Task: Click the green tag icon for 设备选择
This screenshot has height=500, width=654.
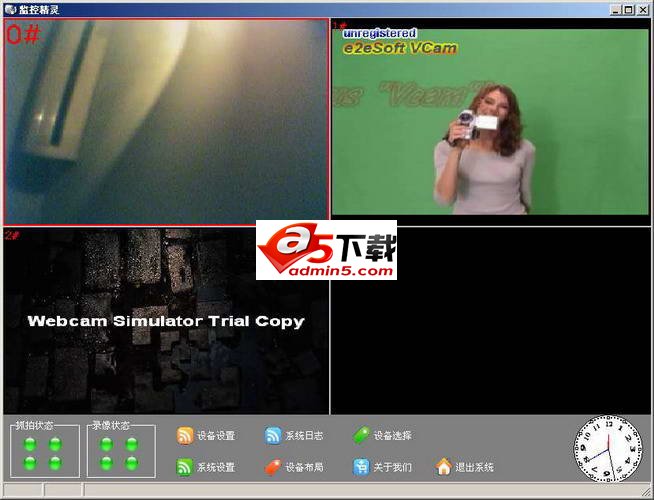Action: tap(361, 435)
